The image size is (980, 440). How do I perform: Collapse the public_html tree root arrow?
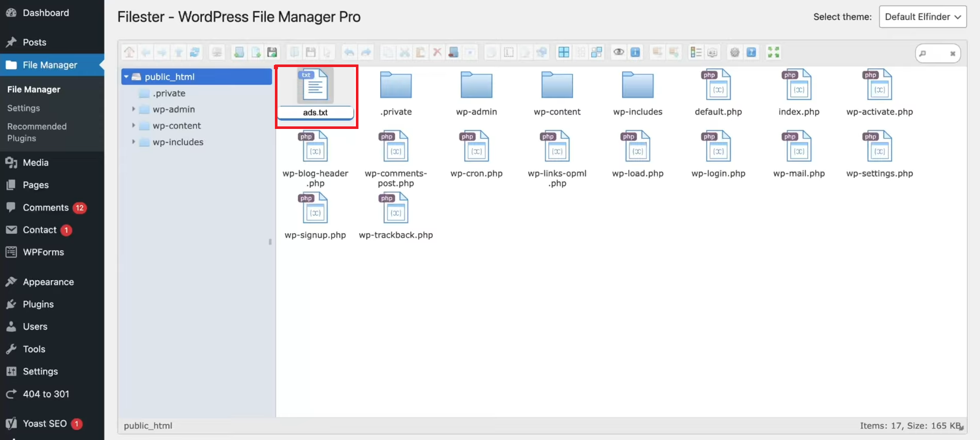tap(126, 77)
